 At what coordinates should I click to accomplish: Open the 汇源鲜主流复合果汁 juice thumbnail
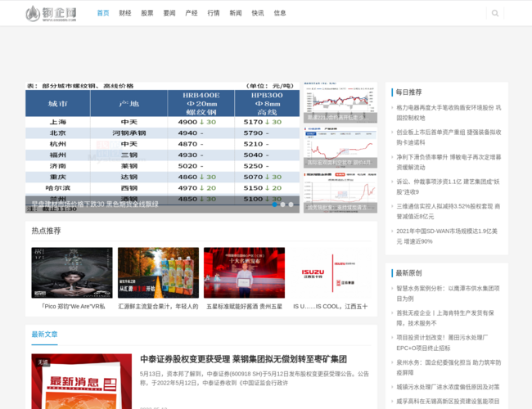pos(158,272)
